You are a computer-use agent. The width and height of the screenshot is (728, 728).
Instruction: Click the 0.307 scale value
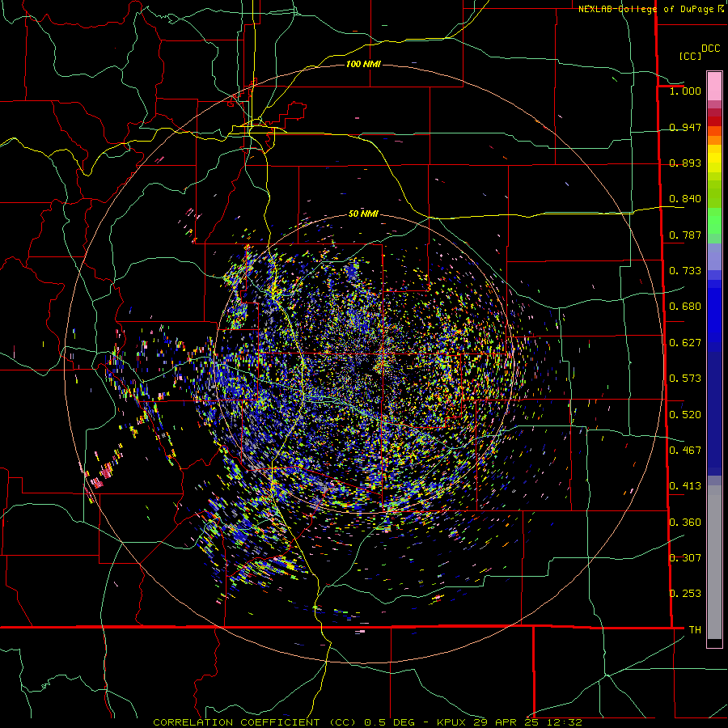point(685,558)
